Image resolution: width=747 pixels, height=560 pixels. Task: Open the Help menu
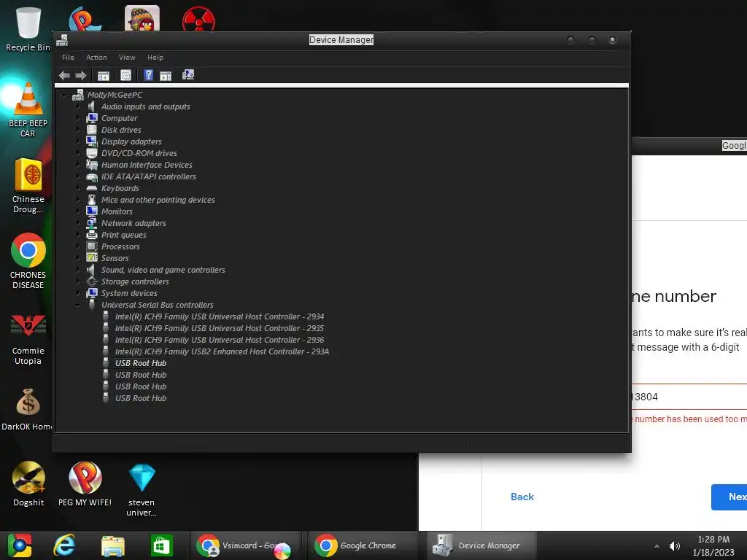(155, 57)
